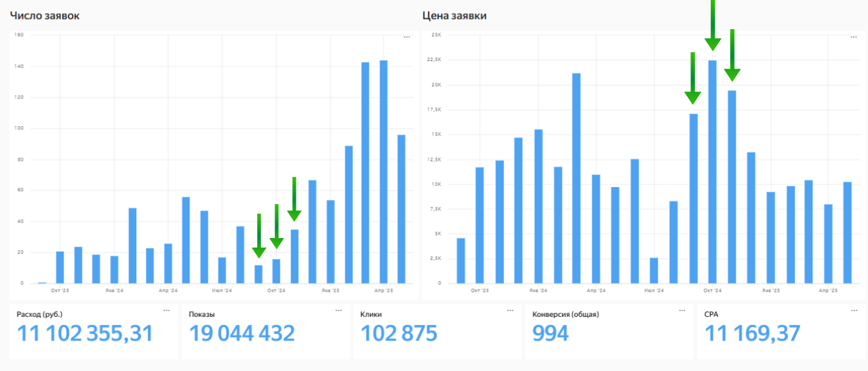Open the options menu on Клики card
This screenshot has height=371, width=868.
click(x=510, y=310)
